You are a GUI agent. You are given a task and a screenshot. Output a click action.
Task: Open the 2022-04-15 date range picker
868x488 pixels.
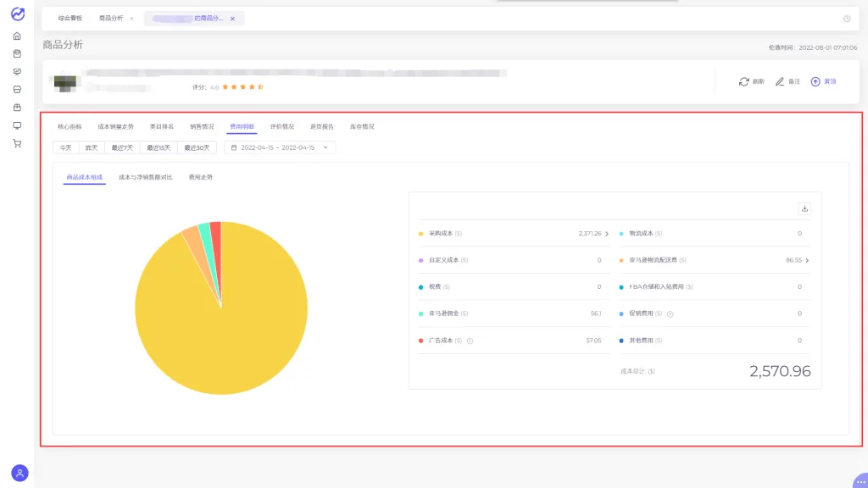(x=279, y=147)
